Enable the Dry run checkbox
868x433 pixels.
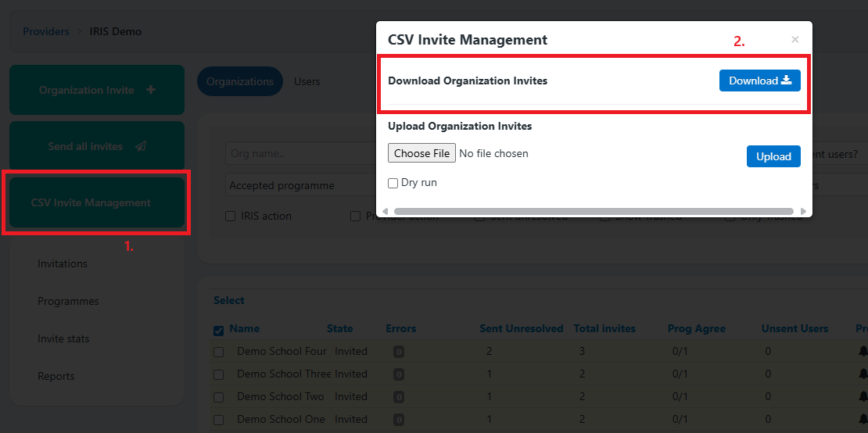pos(393,183)
